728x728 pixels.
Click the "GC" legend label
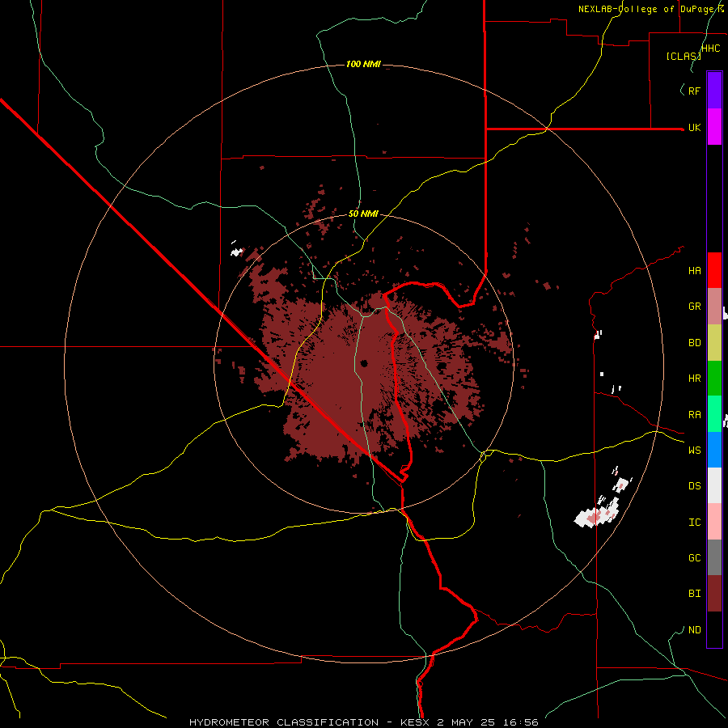[x=694, y=558]
